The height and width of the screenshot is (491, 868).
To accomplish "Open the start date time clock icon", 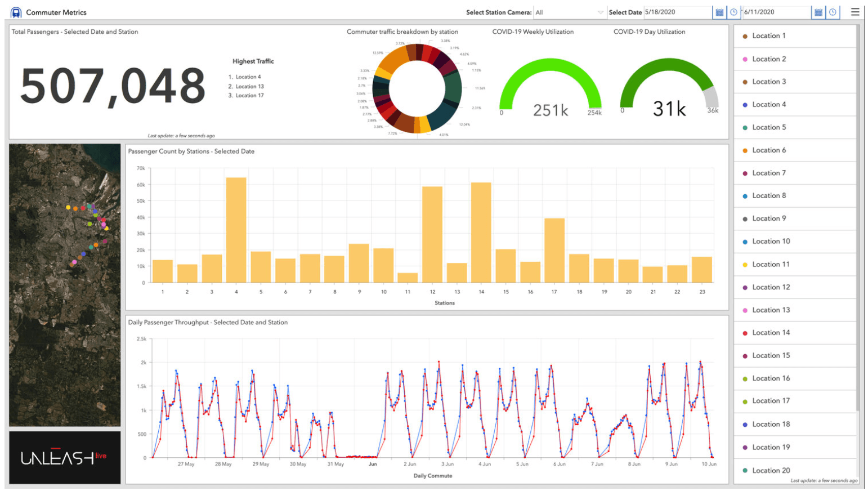I will click(733, 12).
